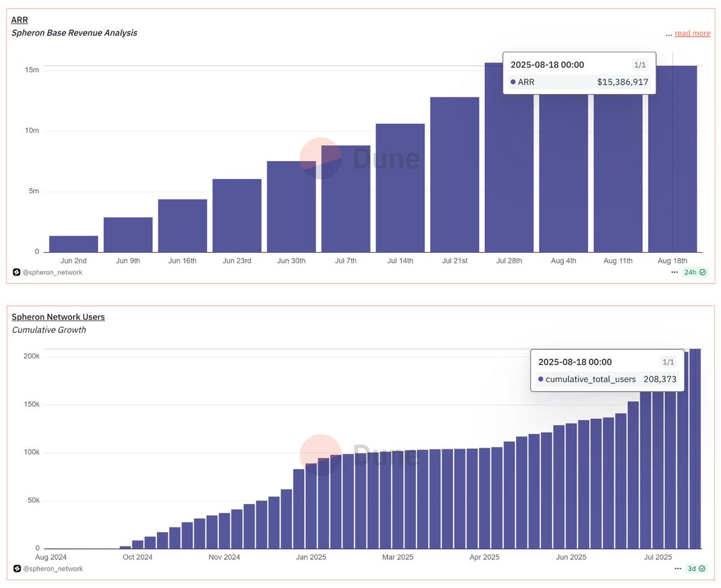This screenshot has height=588, width=721.
Task: Select the Jul 21st ARR bar
Action: pyautogui.click(x=455, y=175)
